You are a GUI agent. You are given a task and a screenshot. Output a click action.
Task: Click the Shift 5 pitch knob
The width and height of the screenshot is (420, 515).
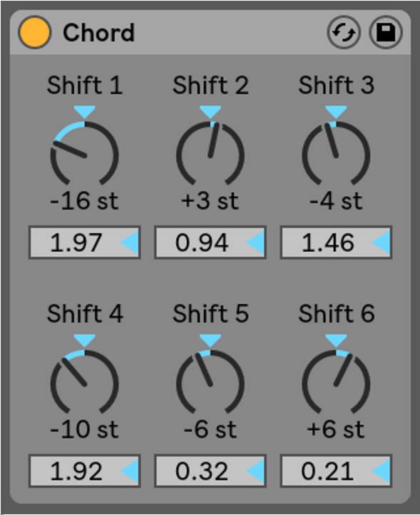click(x=210, y=382)
